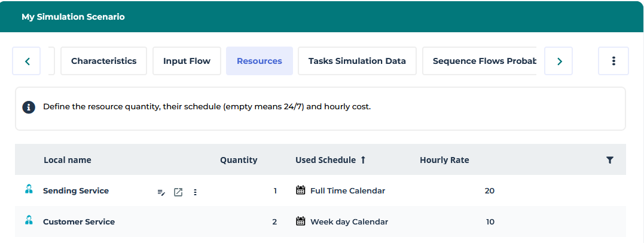Click the filter icon in table header
644x243 pixels.
point(609,160)
